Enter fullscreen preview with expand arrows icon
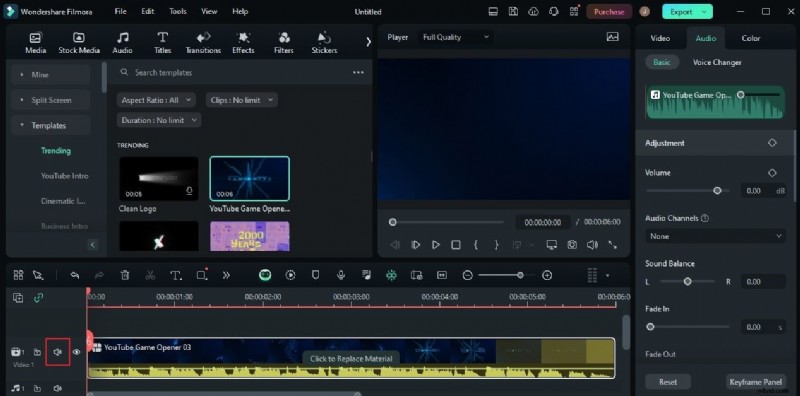Viewport: 800px width, 396px height. pos(612,245)
